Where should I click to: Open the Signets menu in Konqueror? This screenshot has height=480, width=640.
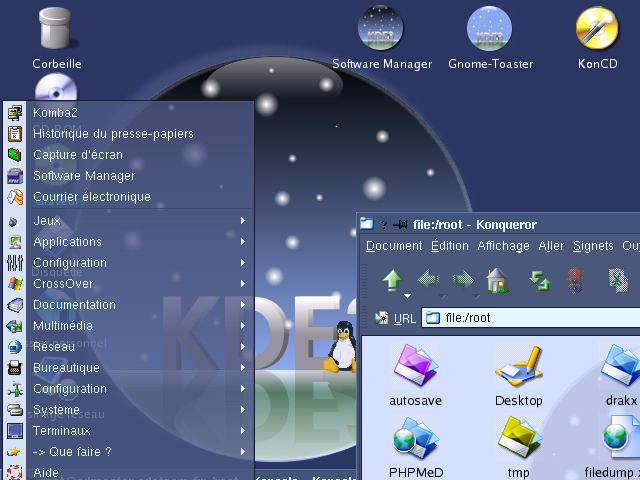tap(593, 246)
